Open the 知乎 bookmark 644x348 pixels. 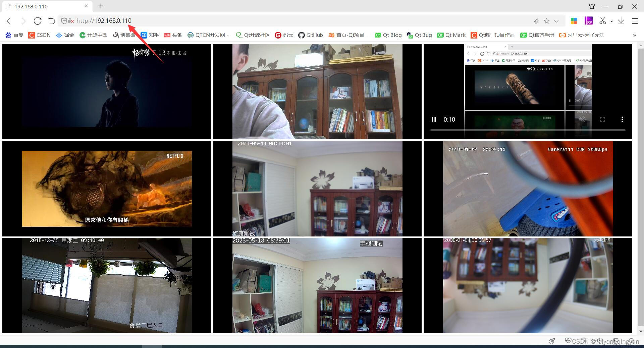(150, 35)
